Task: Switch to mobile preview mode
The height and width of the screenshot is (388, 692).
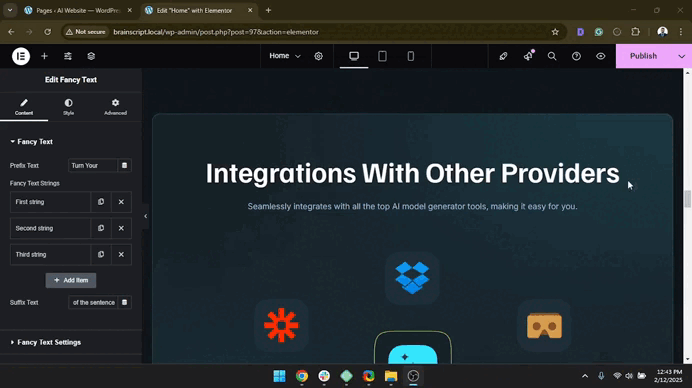Action: (410, 56)
